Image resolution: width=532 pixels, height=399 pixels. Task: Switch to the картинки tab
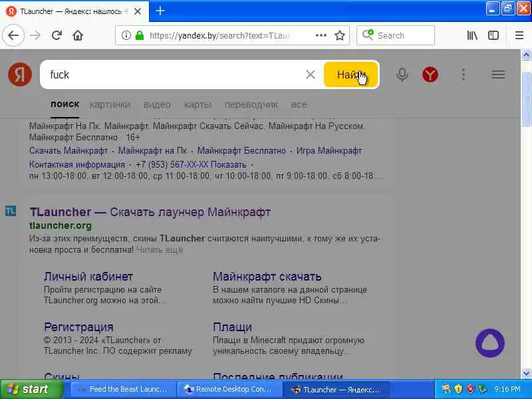click(x=110, y=104)
